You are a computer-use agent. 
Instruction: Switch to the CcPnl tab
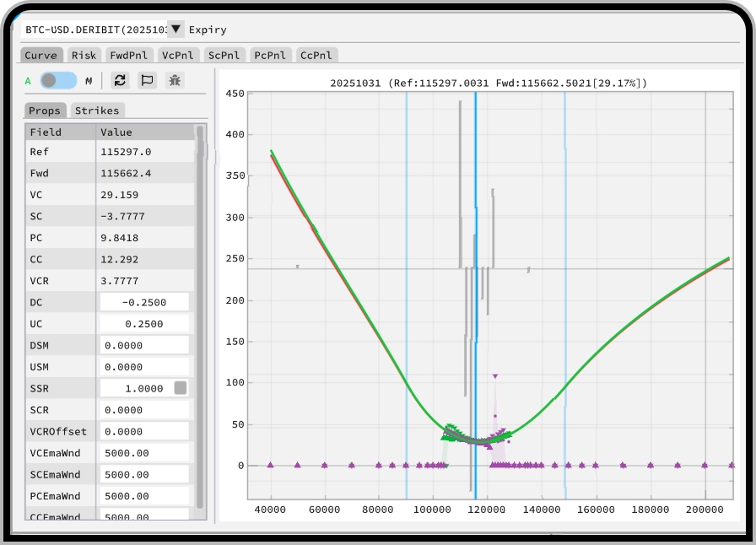[x=316, y=55]
